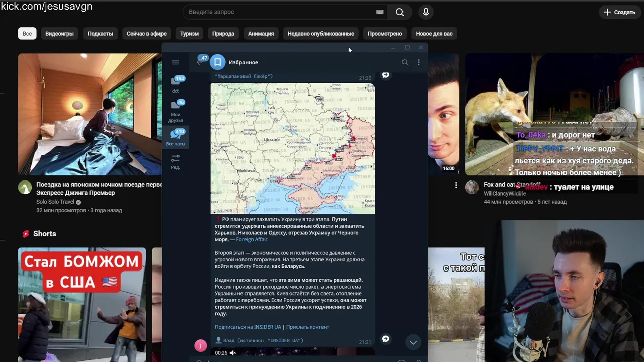
Task: Select the Просмотрено filter chip
Action: [x=385, y=34]
